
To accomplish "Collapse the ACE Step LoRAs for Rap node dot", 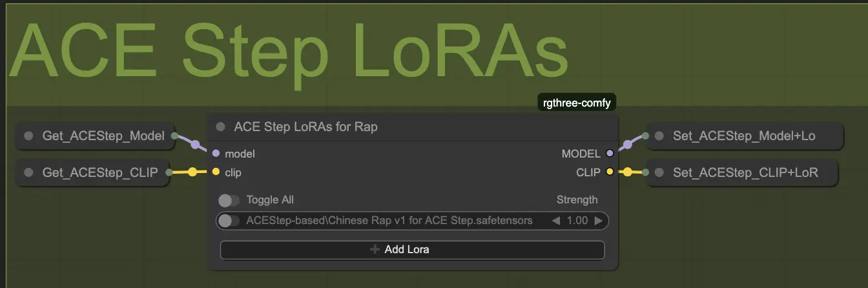I will point(221,127).
